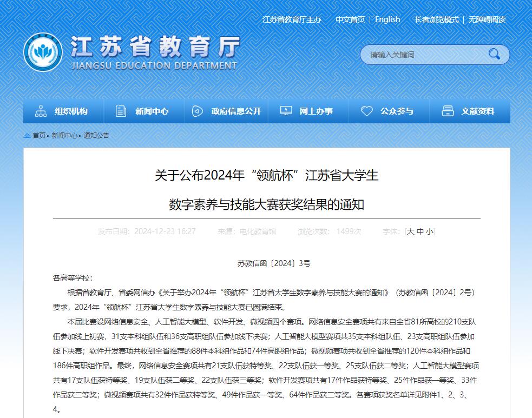Click the JIANGSU EDUCATION DEPARTMENT subtitle

coord(154,66)
